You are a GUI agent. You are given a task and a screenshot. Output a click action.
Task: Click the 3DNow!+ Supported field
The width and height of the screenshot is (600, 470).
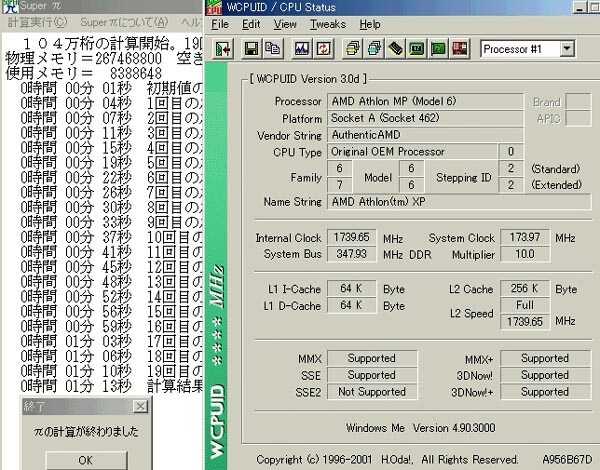pyautogui.click(x=546, y=392)
